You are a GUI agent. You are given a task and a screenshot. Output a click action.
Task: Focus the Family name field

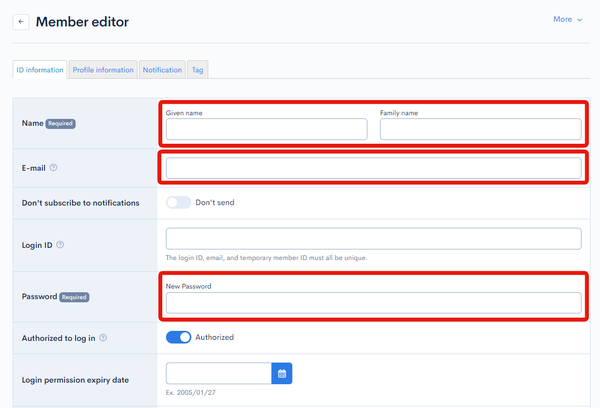pos(481,129)
